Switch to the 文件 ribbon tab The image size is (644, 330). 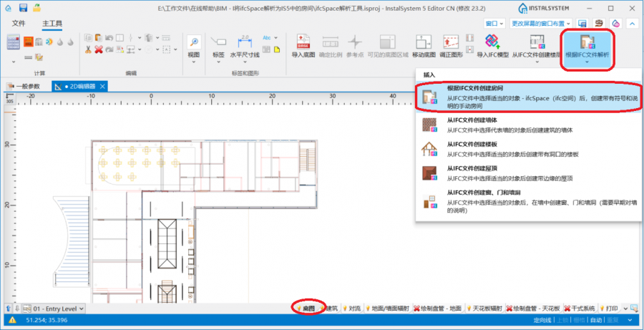[19, 24]
